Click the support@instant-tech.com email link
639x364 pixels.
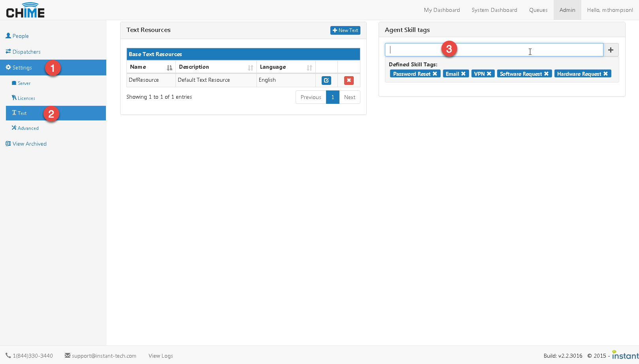click(101, 356)
